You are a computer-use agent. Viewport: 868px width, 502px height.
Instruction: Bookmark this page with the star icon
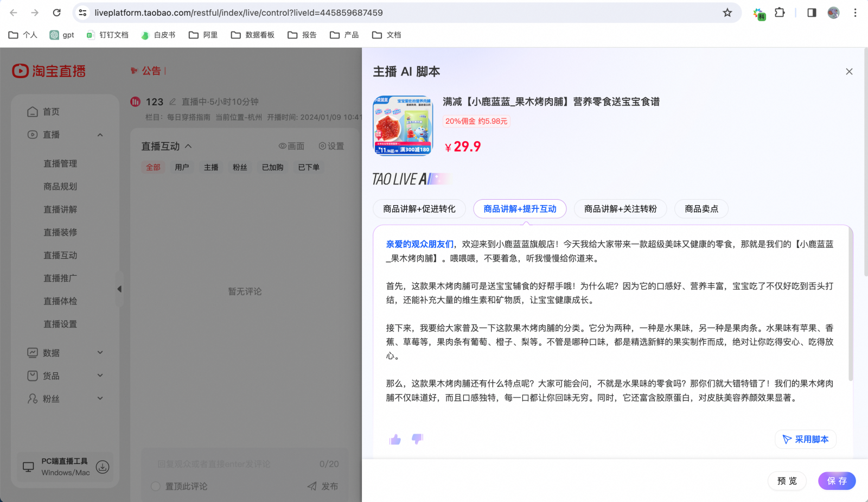tap(727, 12)
